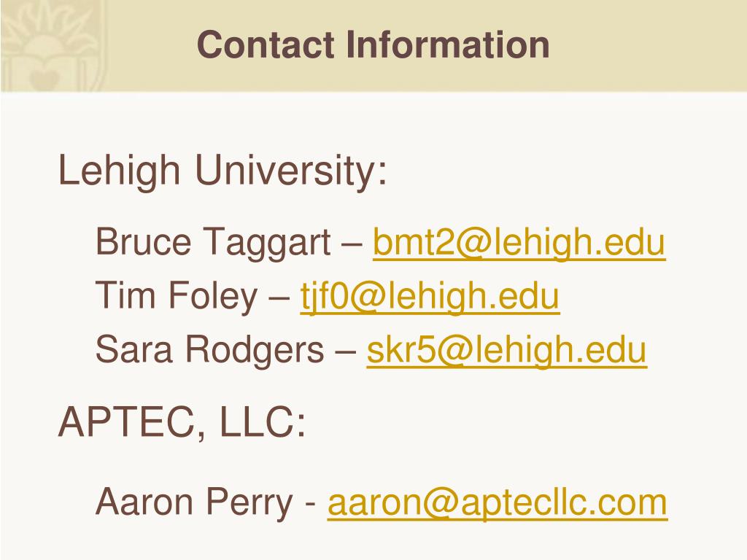
Task: Click the first name 'Sara'
Action: tap(133, 349)
